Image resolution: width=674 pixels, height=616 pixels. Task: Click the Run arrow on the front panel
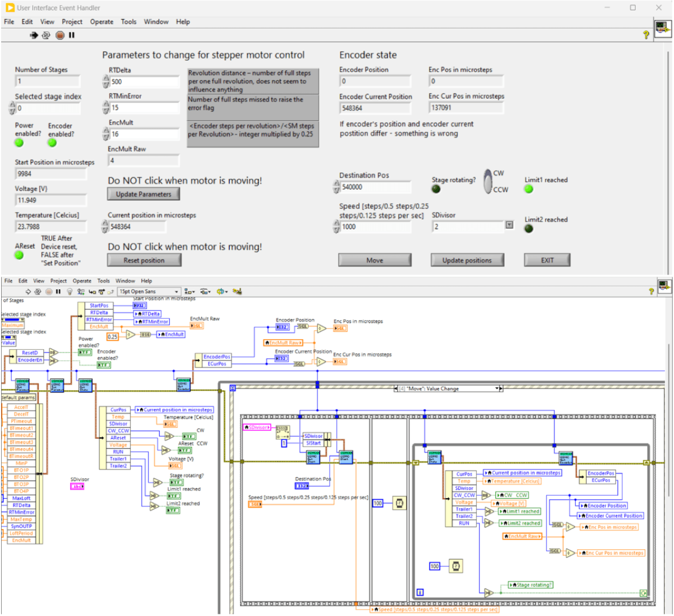point(34,35)
